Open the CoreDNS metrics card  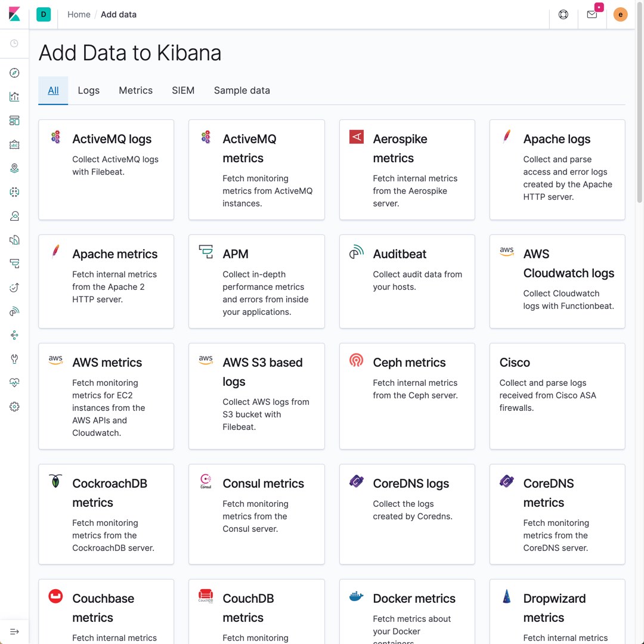(x=558, y=514)
